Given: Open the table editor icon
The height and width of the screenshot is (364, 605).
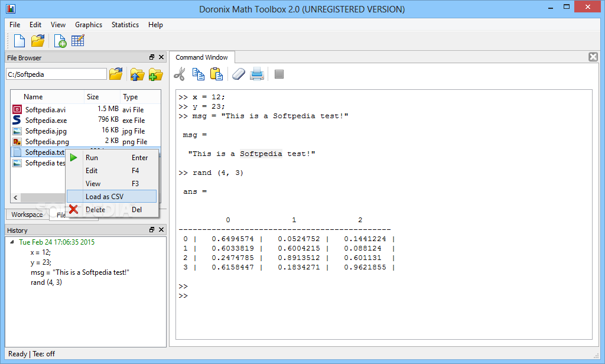Looking at the screenshot, I should click(x=77, y=41).
